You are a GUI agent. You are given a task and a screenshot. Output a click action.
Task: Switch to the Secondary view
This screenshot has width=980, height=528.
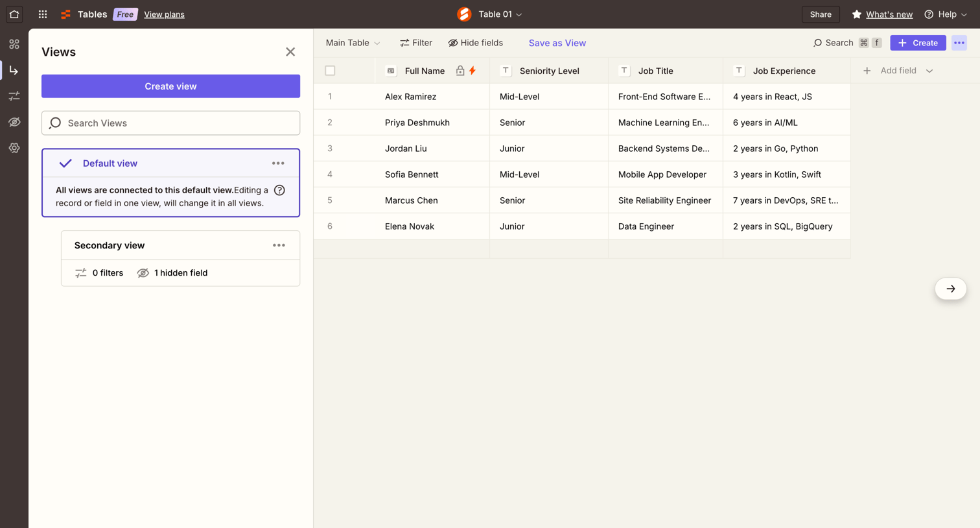[110, 245]
